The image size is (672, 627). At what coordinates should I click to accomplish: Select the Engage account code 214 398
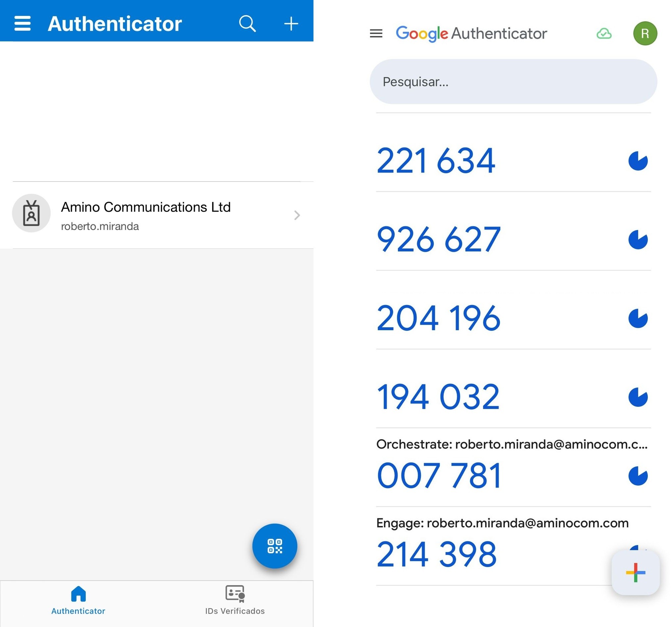436,554
